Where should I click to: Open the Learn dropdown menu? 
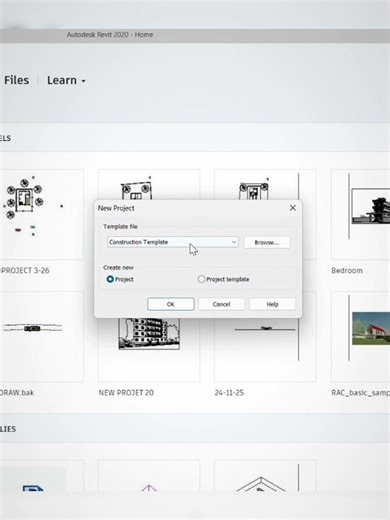(66, 80)
